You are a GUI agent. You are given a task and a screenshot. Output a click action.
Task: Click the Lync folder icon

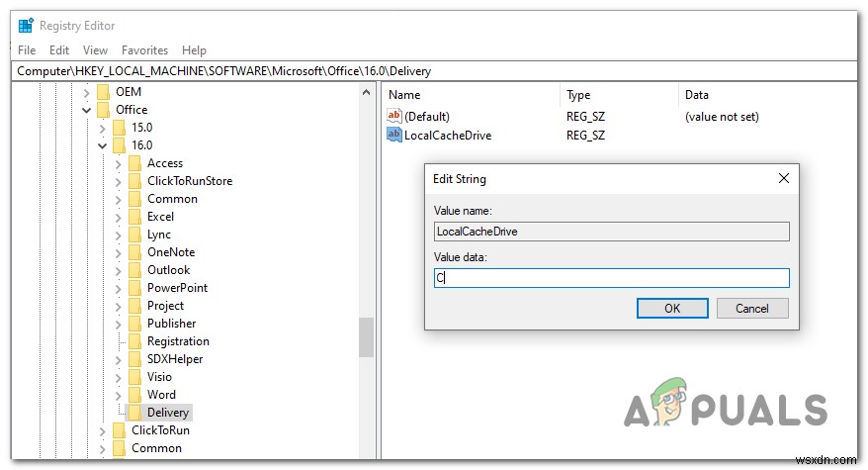tap(134, 235)
